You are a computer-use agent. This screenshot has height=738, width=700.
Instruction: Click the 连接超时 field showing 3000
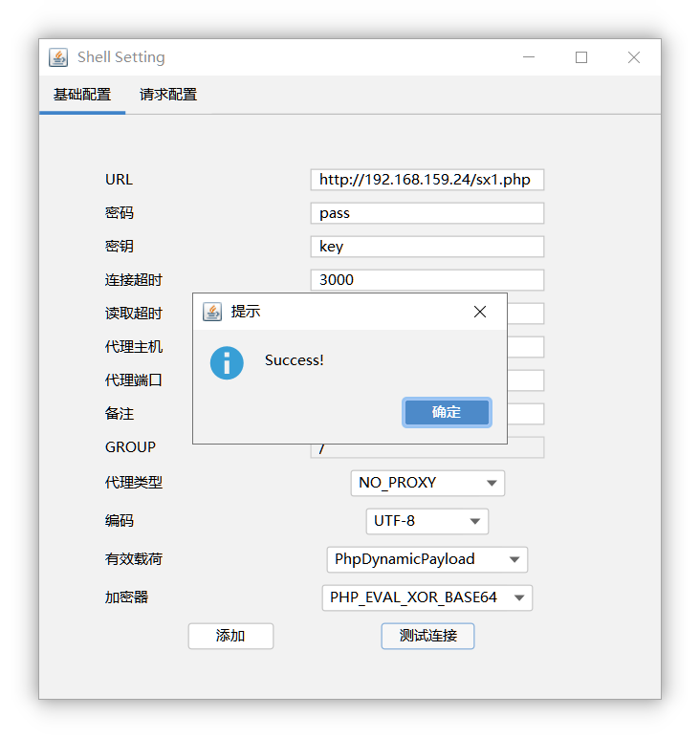[427, 280]
